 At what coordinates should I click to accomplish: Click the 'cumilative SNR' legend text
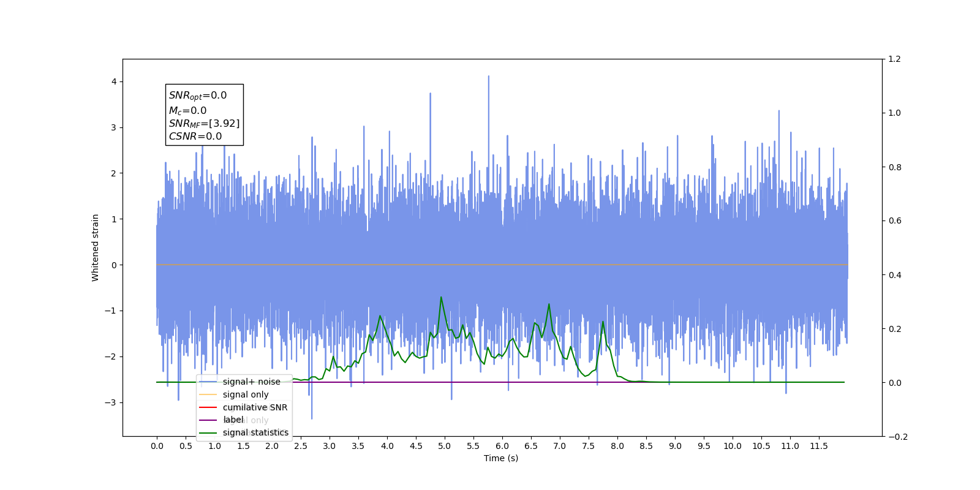255,407
